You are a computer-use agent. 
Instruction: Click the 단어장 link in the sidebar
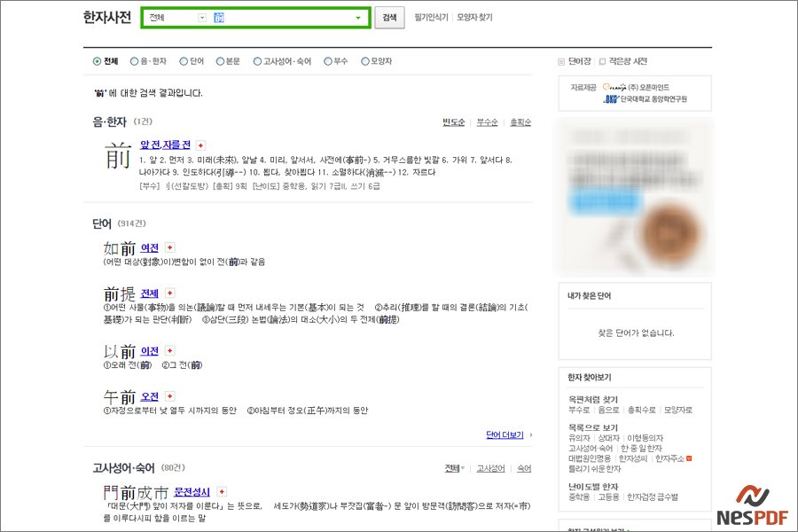pyautogui.click(x=579, y=61)
